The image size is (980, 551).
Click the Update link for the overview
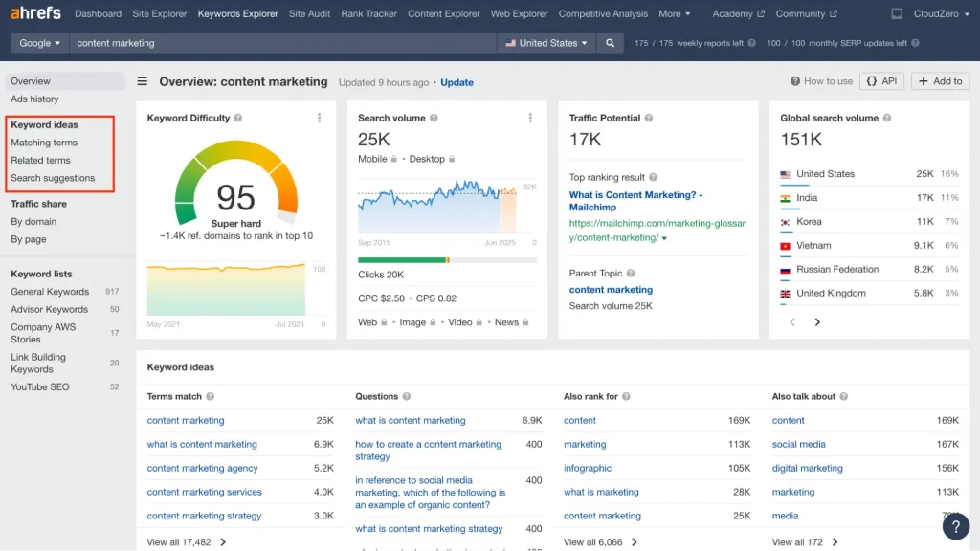(x=457, y=82)
